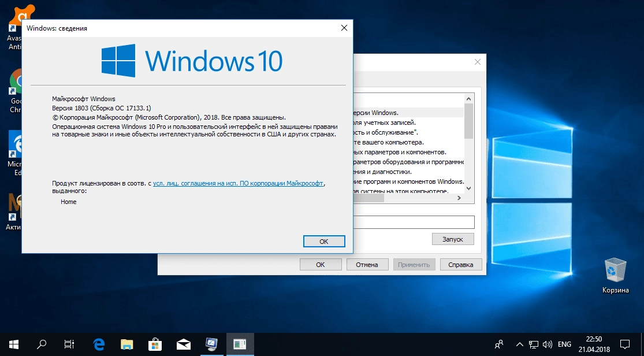This screenshot has height=356, width=644.
Task: Select the Google Chrome desktop icon
Action: click(x=14, y=90)
